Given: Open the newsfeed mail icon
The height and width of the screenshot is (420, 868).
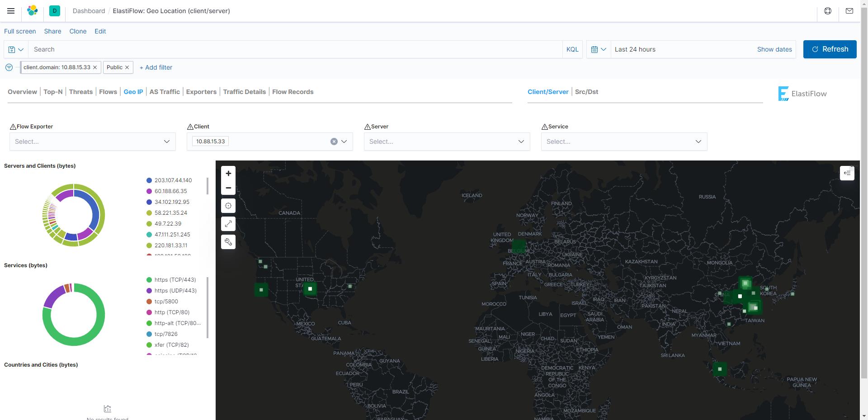Looking at the screenshot, I should [849, 11].
